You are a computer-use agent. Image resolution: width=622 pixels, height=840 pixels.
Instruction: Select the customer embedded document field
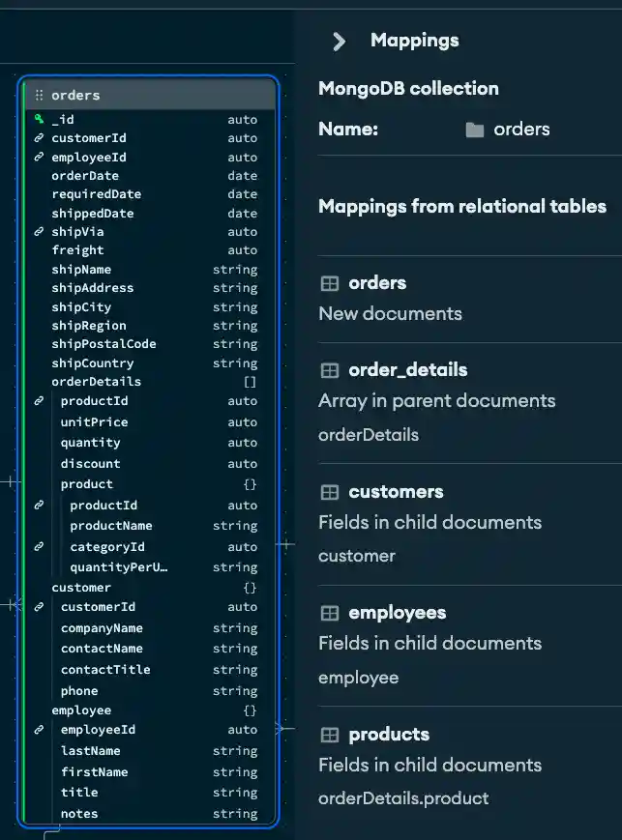(x=150, y=588)
